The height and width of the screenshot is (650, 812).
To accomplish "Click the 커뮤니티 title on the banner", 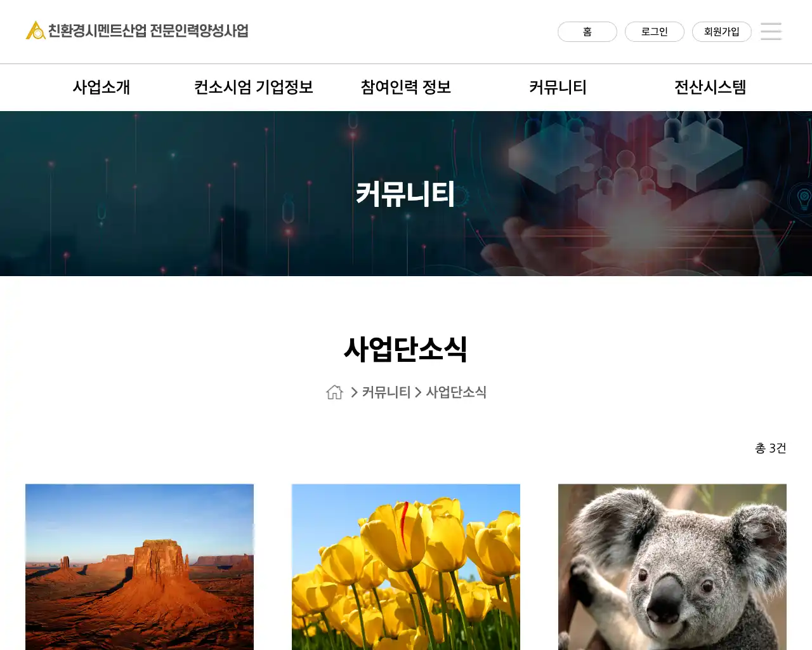I will click(405, 194).
